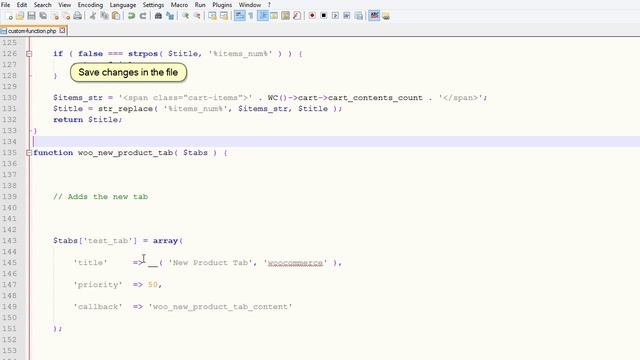
Task: Open the Replace dialog icon
Action: click(170, 16)
